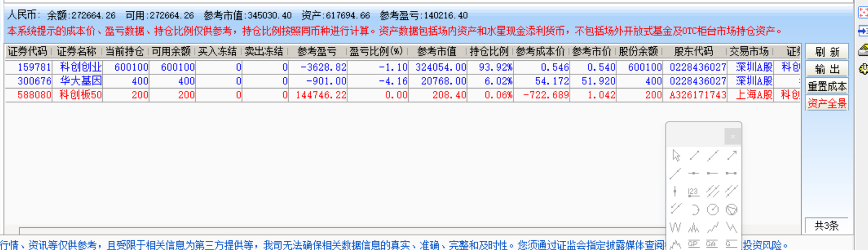Pick the circumscribed circle with triangle tool
868x250 pixels.
point(732,209)
